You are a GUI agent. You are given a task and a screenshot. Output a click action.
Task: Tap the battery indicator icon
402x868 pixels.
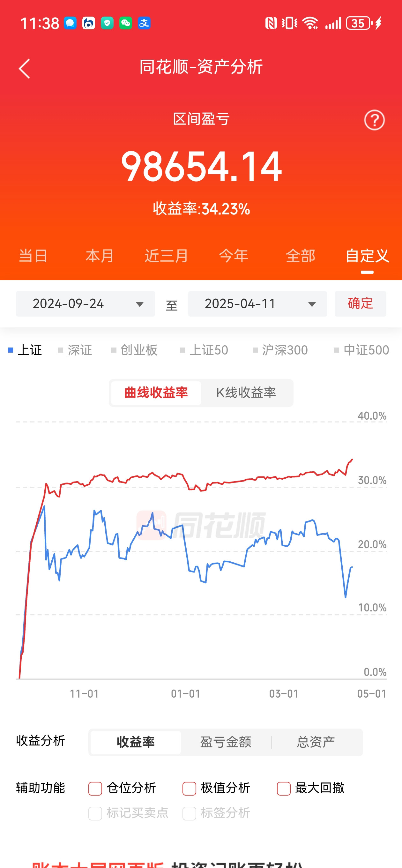click(x=360, y=23)
